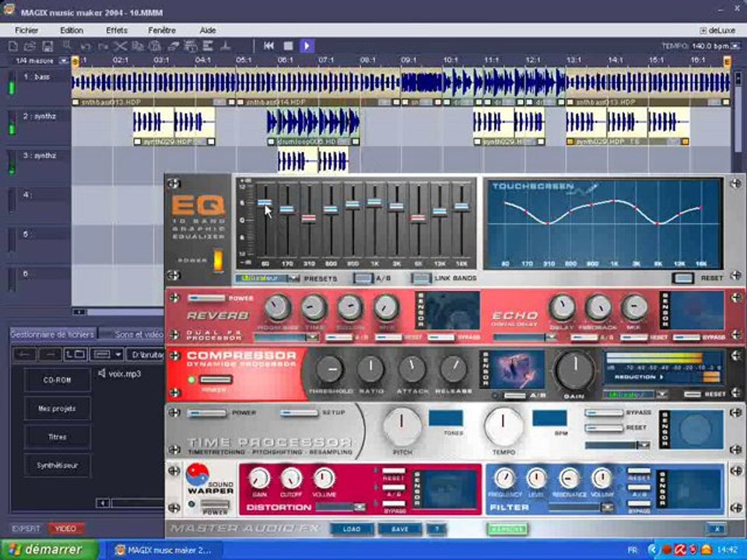
Task: Click the Eraser delete icon
Action: (x=173, y=46)
